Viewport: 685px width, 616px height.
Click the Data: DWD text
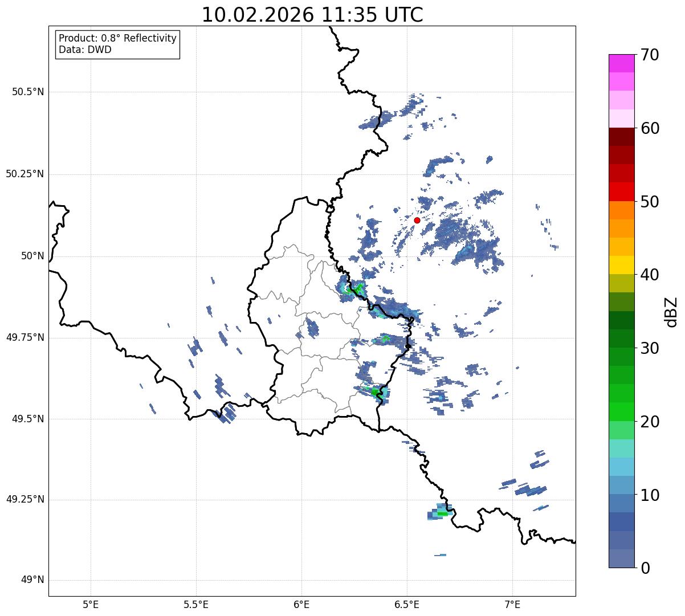[85, 50]
